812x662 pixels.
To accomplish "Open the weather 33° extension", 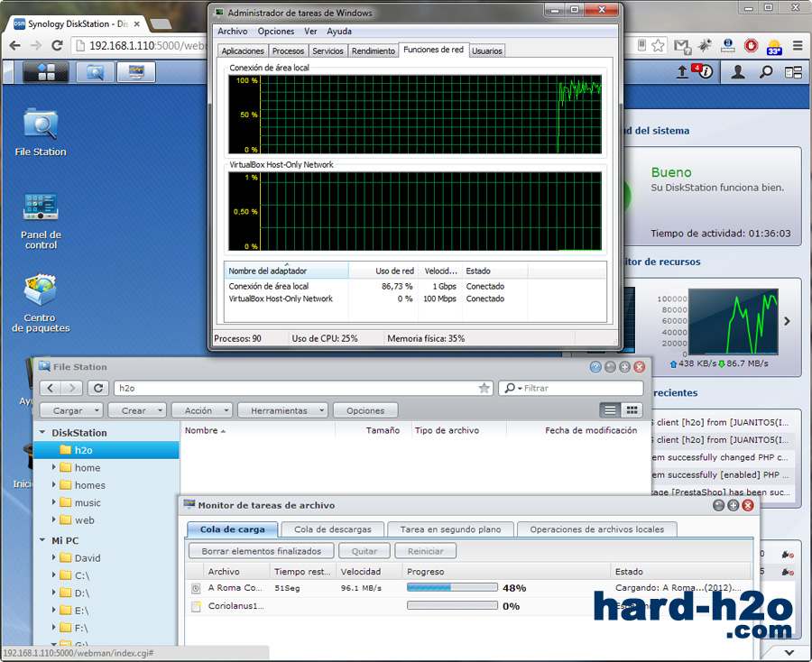I will click(x=774, y=46).
